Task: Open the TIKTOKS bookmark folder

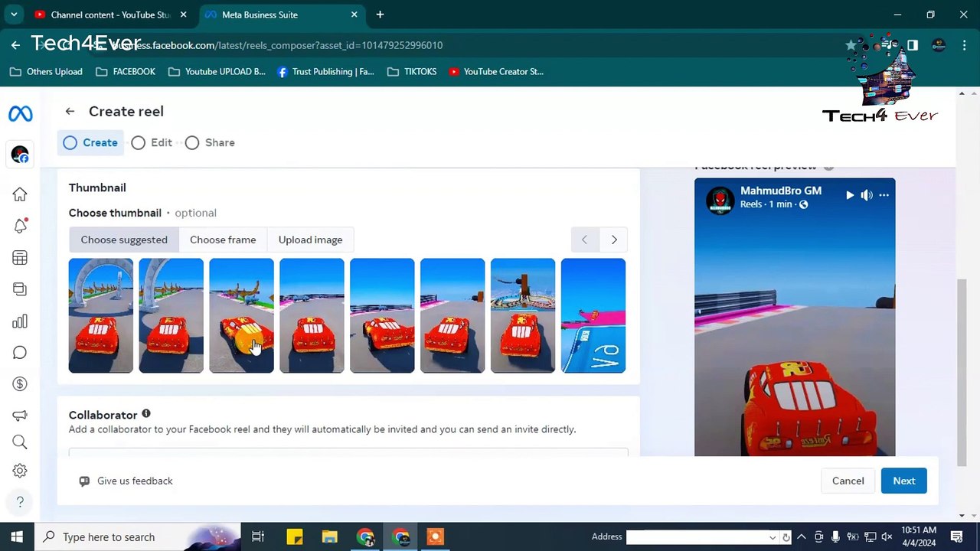Action: 412,71
